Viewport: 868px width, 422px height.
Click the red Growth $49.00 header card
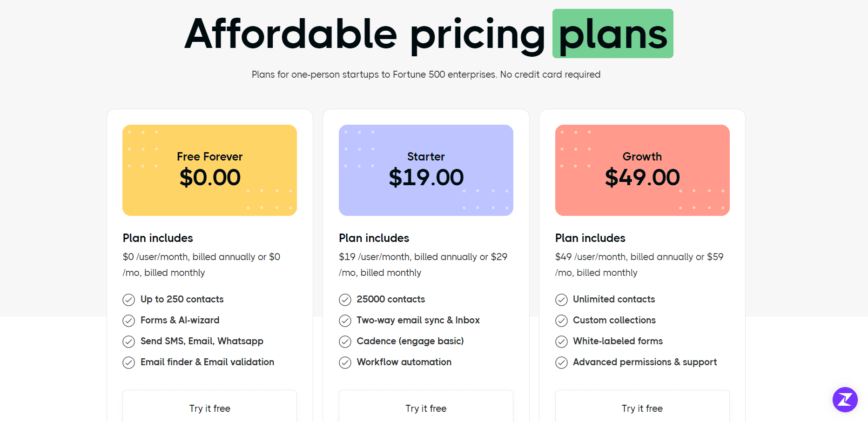click(642, 170)
